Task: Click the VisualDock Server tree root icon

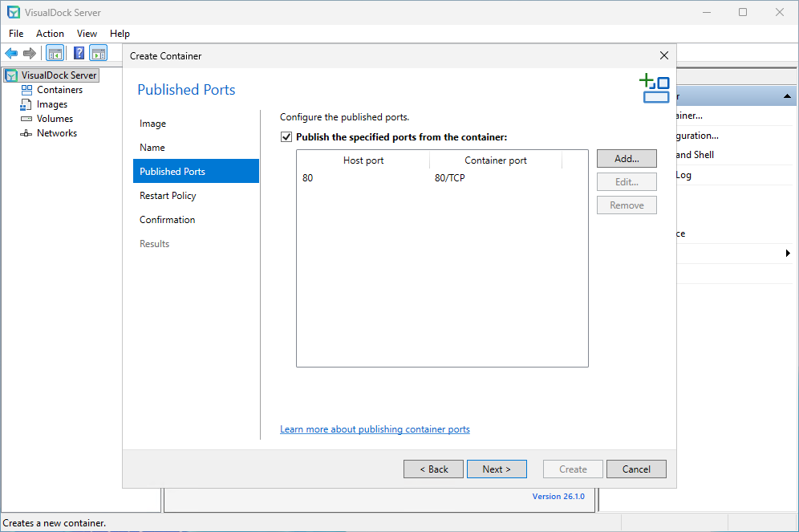Action: [x=12, y=75]
